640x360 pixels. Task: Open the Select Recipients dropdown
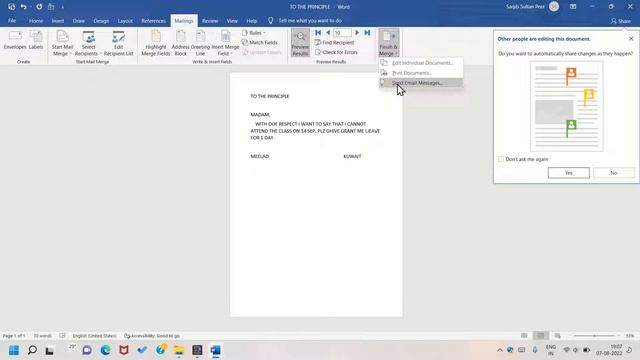pyautogui.click(x=88, y=43)
